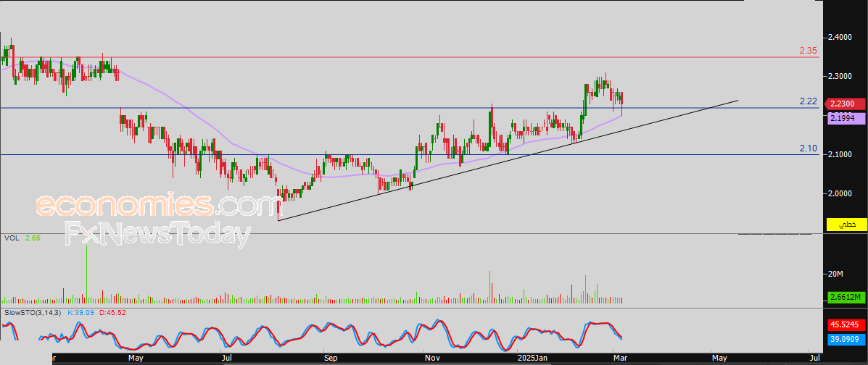Click the 2.1000 price axis label
The width and height of the screenshot is (868, 365).
[840, 154]
